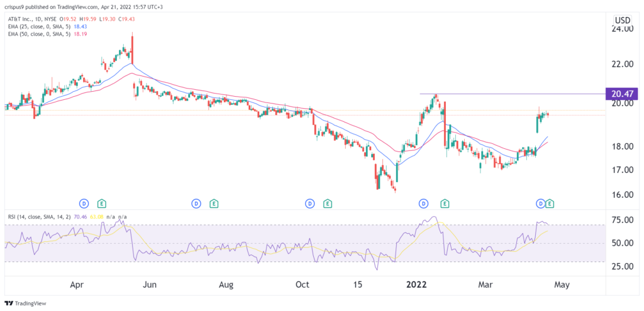Click the earnings marker just after Apr 2021
The height and width of the screenshot is (311, 644).
click(x=101, y=203)
